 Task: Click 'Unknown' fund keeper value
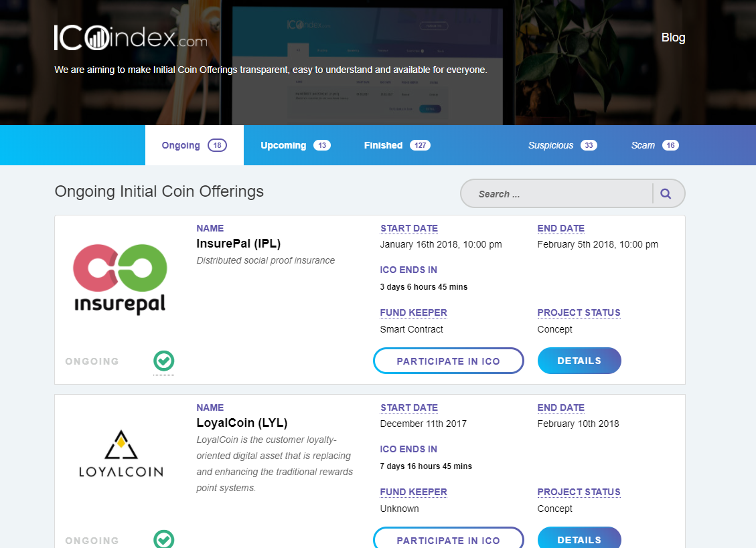pyautogui.click(x=399, y=509)
